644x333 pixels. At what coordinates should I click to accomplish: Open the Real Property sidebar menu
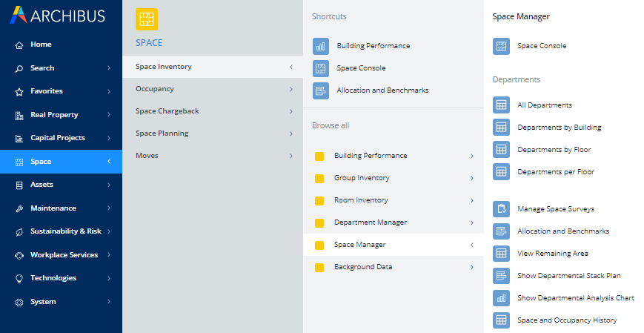(x=62, y=115)
